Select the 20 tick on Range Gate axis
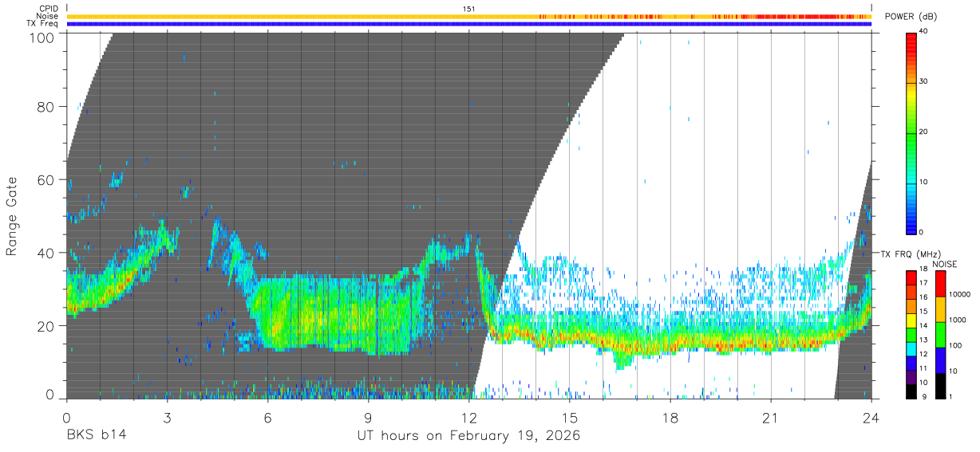Image resolution: width=980 pixels, height=452 pixels. [x=48, y=325]
